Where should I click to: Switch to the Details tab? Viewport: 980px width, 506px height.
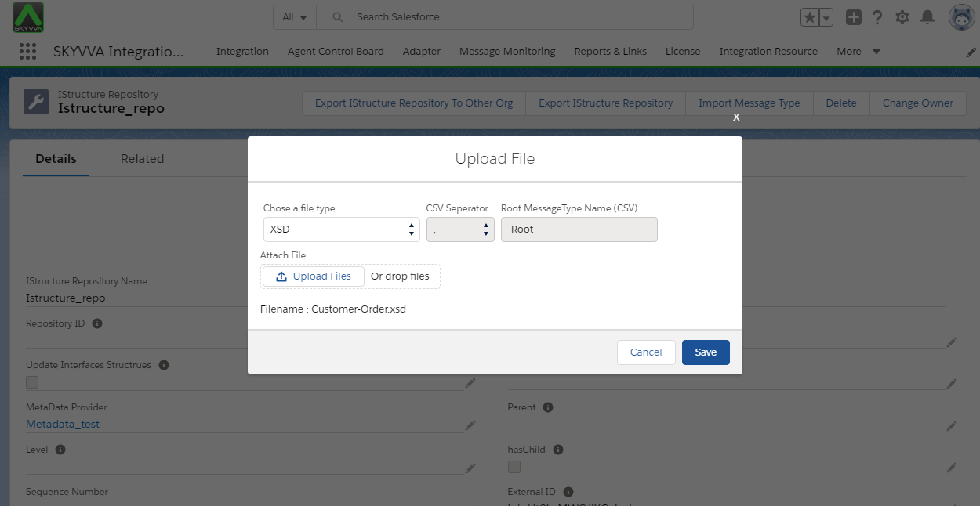[56, 159]
